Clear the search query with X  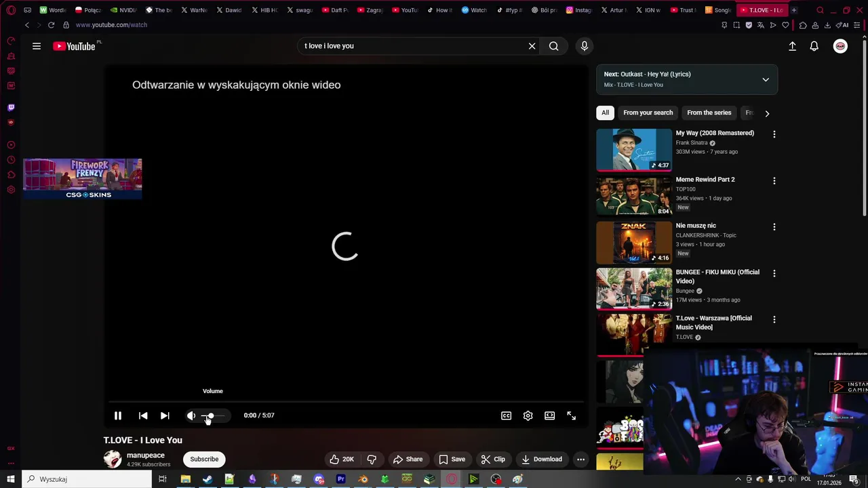tap(532, 46)
